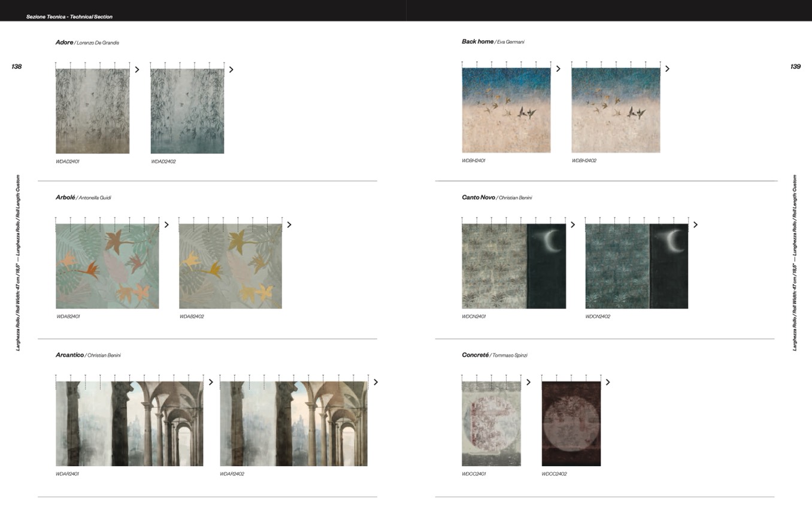This screenshot has height=526, width=812.
Task: Open the Arbolé WDAB2401 leaf pattern thumbnail
Action: coord(107,266)
